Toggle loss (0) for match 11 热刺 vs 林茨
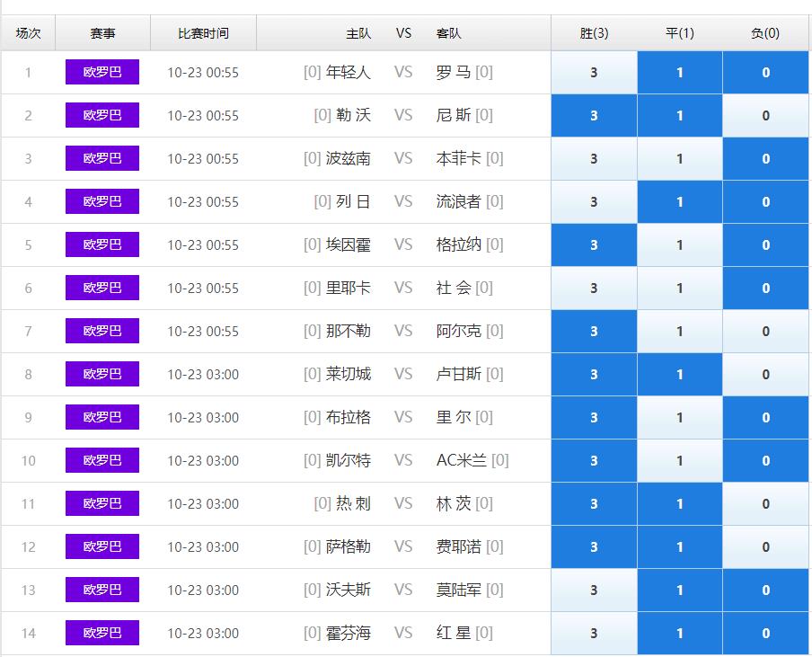The width and height of the screenshot is (812, 657). click(765, 503)
